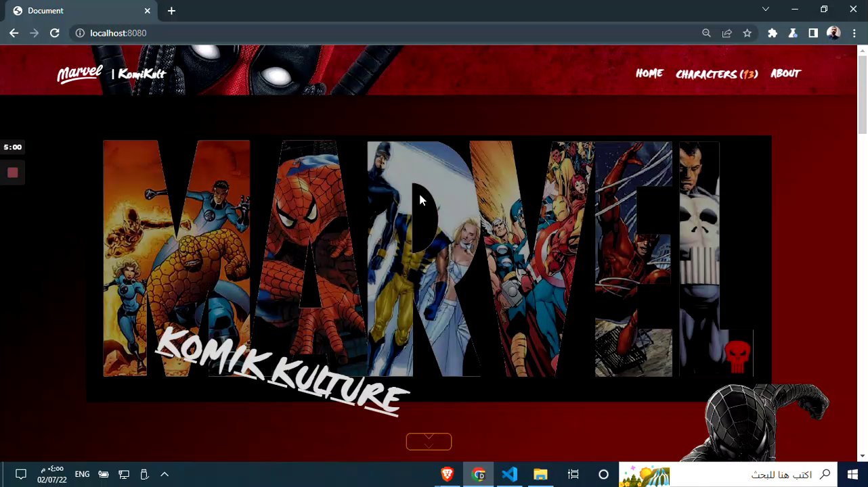Viewport: 868px width, 487px height.
Task: Open the Chrome three-dot menu
Action: 854,33
